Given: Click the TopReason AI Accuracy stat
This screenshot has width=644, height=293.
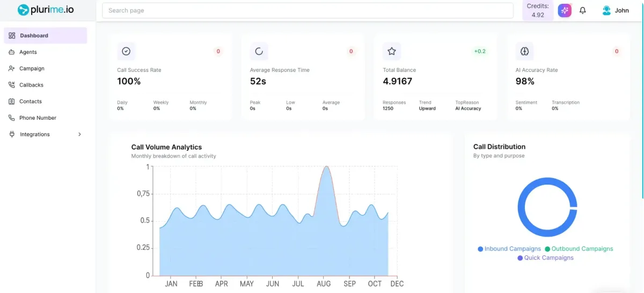Looking at the screenshot, I should 468,105.
